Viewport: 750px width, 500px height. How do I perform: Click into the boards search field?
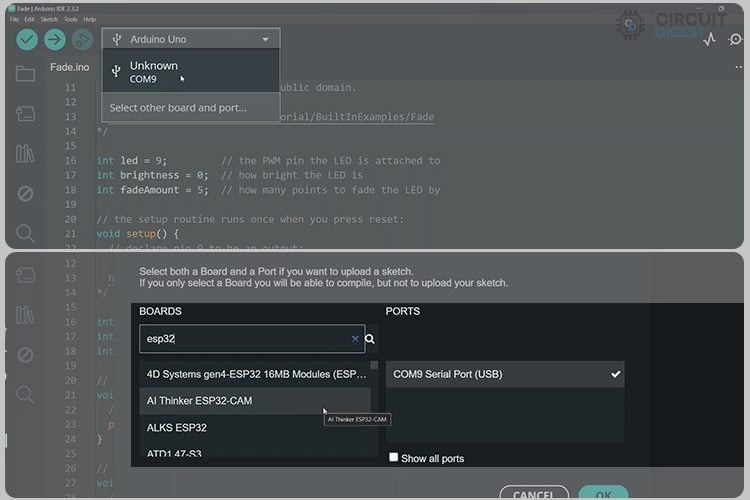(245, 339)
